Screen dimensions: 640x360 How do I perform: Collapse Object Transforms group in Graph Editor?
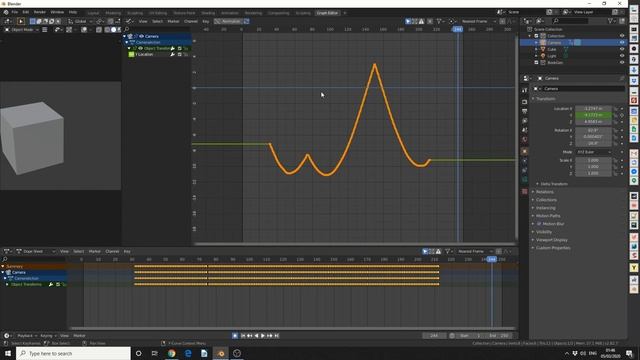click(129, 49)
